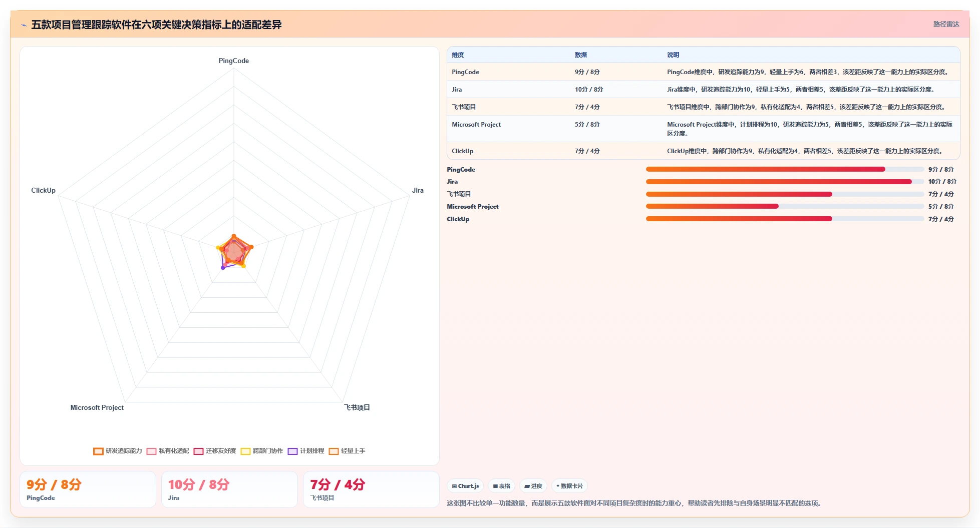Click the 飞书项目 radar axis label
Screen dimensions: 980x528
tap(357, 407)
